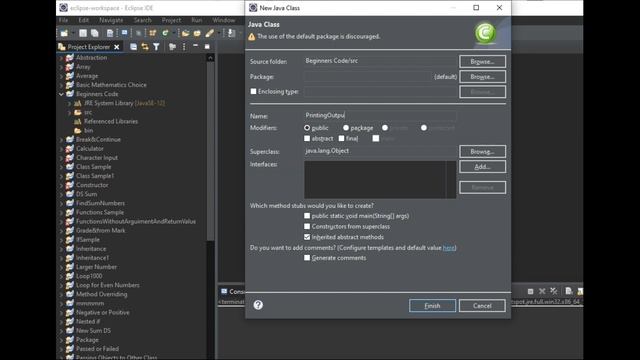
Task: Click Remove All Terminated Launches double-X icon
Action: click(x=553, y=291)
